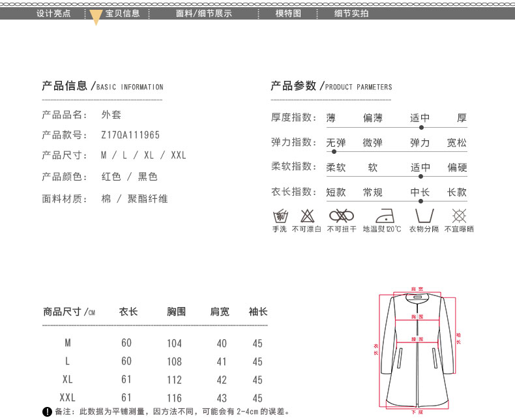Viewport: 515px width, 420px height.
Task: Open the 设计亮点 tab
Action: [53, 13]
